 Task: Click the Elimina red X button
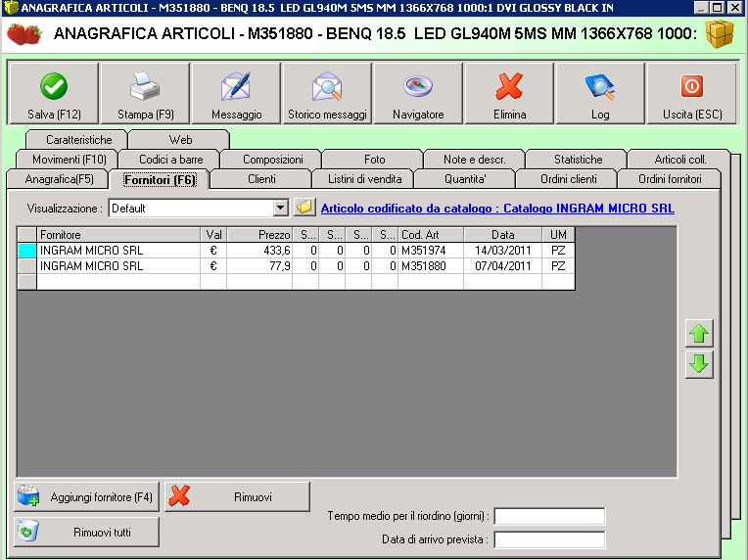[509, 93]
